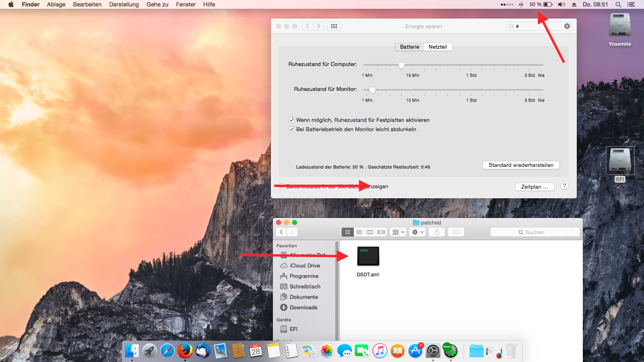Switch patched window to column view

coord(370,232)
